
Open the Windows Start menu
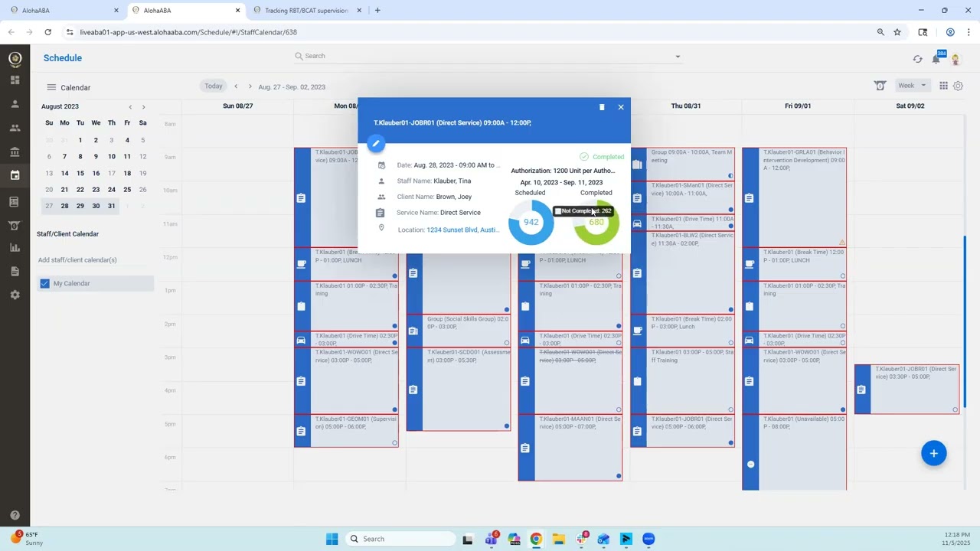[332, 539]
